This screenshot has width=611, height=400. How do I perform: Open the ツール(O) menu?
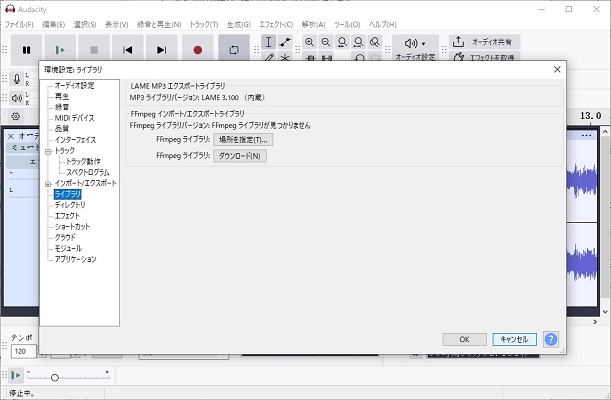point(347,25)
